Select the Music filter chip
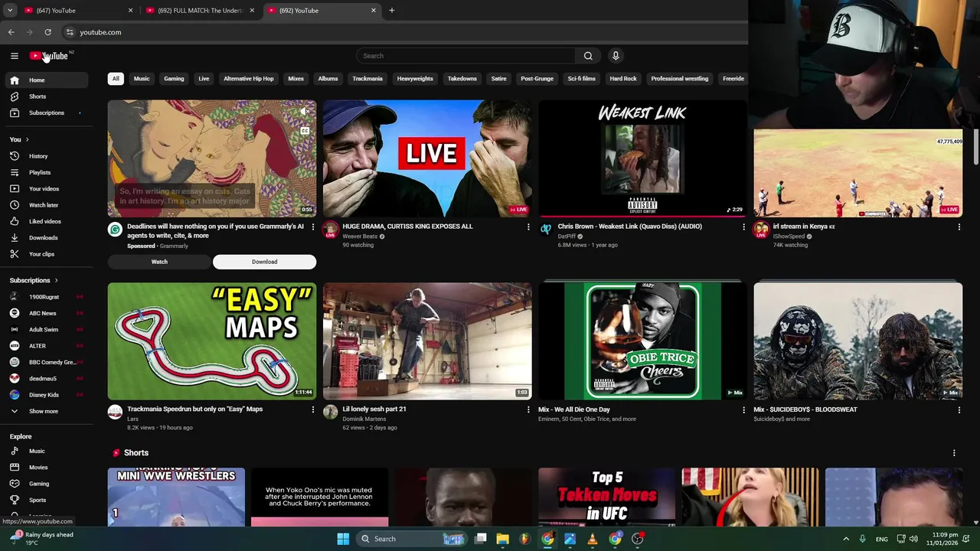The height and width of the screenshot is (551, 980). click(x=142, y=79)
